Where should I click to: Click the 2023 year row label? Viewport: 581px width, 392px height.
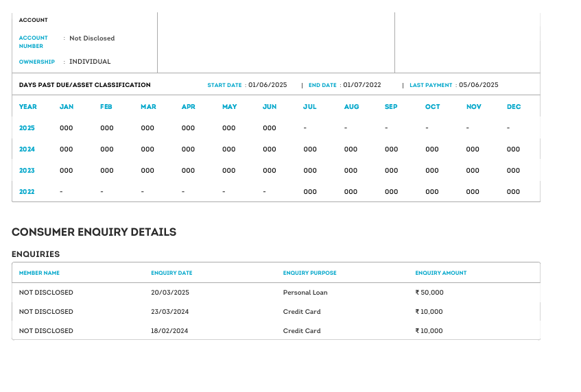tap(27, 171)
